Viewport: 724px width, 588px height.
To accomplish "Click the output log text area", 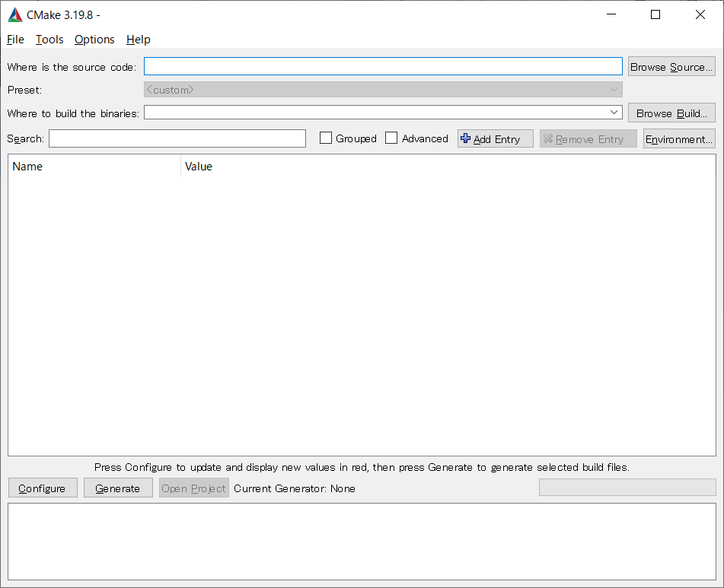I will pyautogui.click(x=362, y=542).
